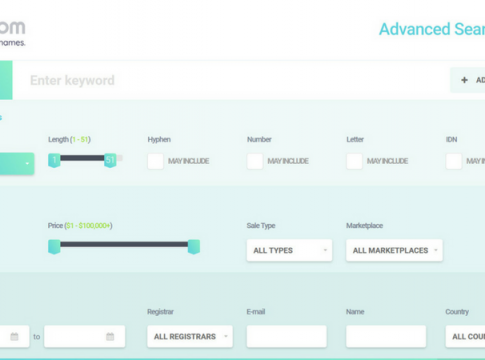Image resolution: width=485 pixels, height=360 pixels.
Task: Open the Advanced Search heading link
Action: pyautogui.click(x=432, y=29)
